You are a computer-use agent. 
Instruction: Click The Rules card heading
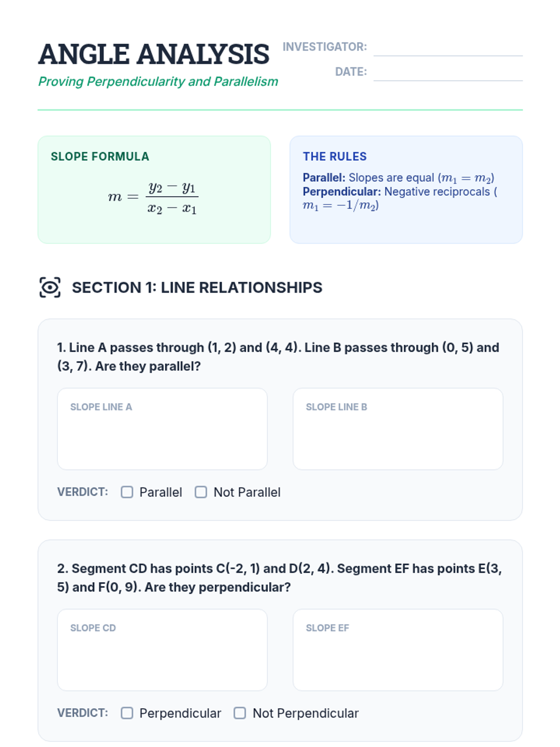(335, 156)
